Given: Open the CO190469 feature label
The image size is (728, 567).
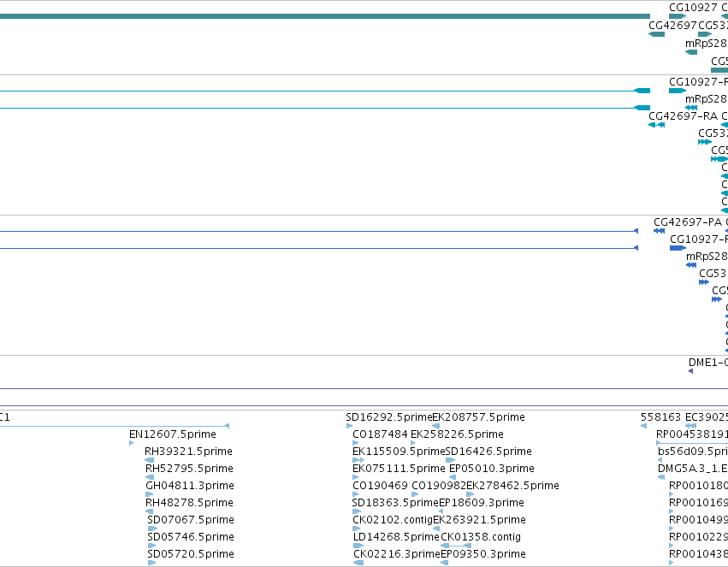Looking at the screenshot, I should [380, 486].
